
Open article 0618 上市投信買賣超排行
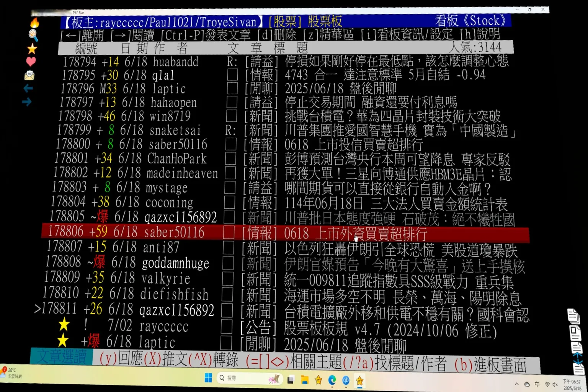click(354, 145)
